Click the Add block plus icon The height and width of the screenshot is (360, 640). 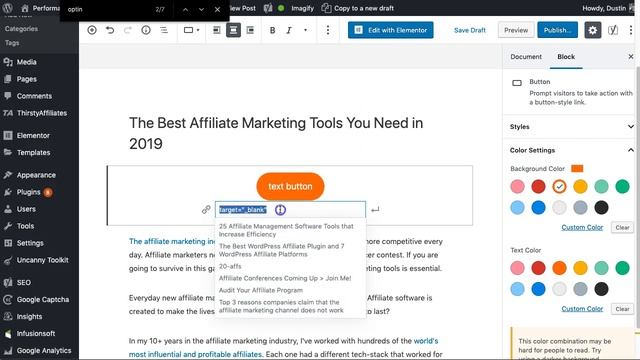tap(92, 30)
